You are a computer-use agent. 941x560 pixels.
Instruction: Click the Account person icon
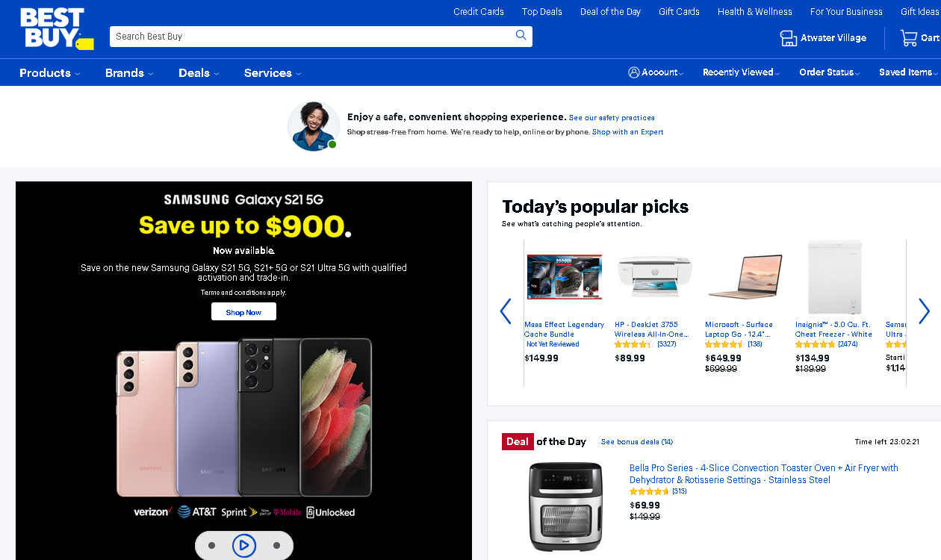point(634,72)
